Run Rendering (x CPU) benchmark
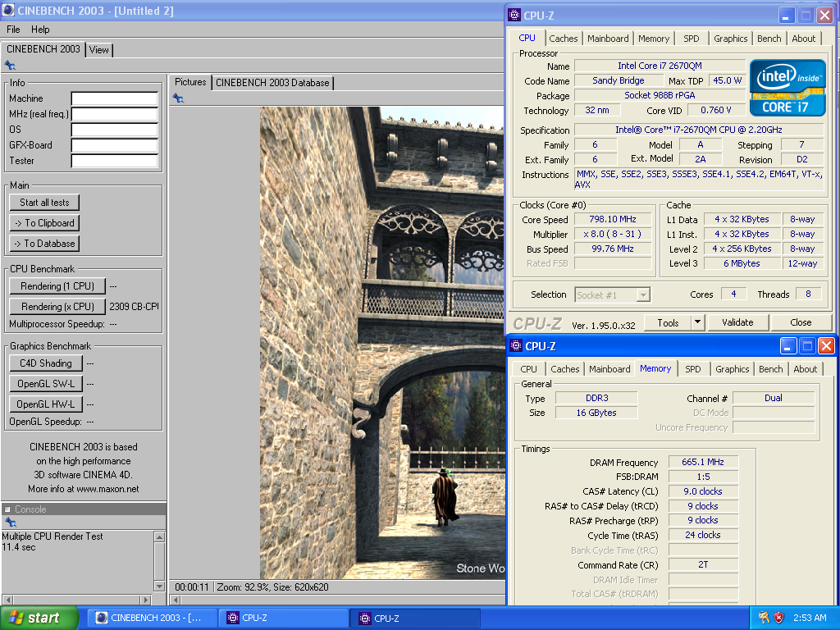 pyautogui.click(x=57, y=307)
